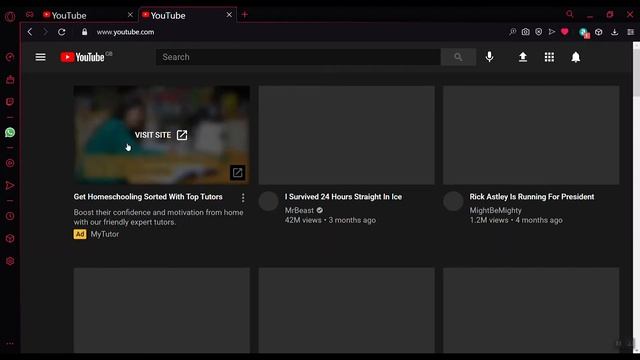Open the GX Corner controller icon
The width and height of the screenshot is (640, 360).
click(30, 15)
